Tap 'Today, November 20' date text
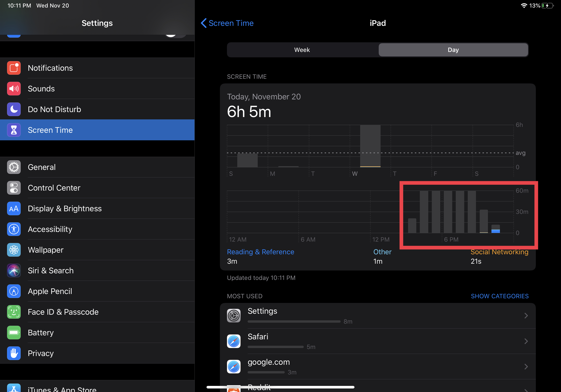The image size is (561, 392). (264, 97)
